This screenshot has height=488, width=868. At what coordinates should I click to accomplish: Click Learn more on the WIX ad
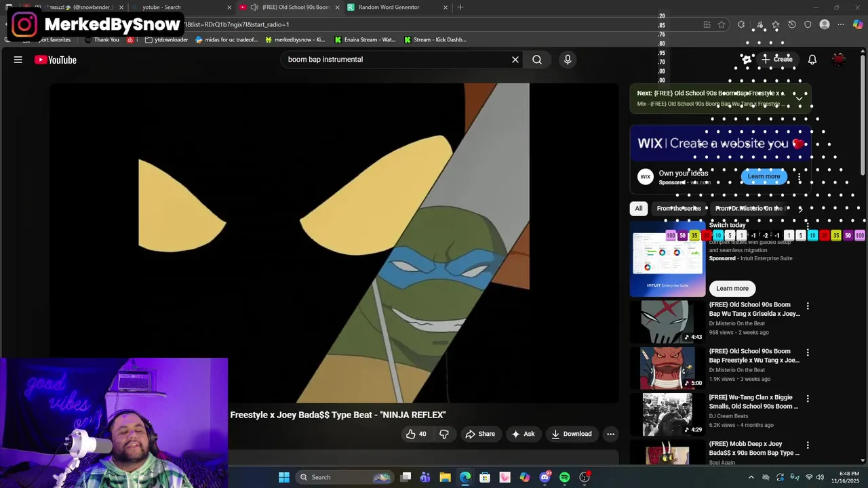point(764,176)
